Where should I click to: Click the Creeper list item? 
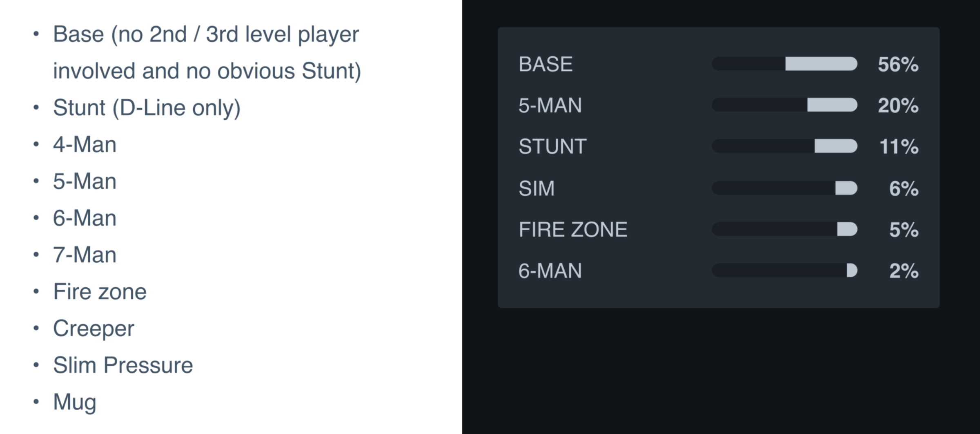click(94, 329)
